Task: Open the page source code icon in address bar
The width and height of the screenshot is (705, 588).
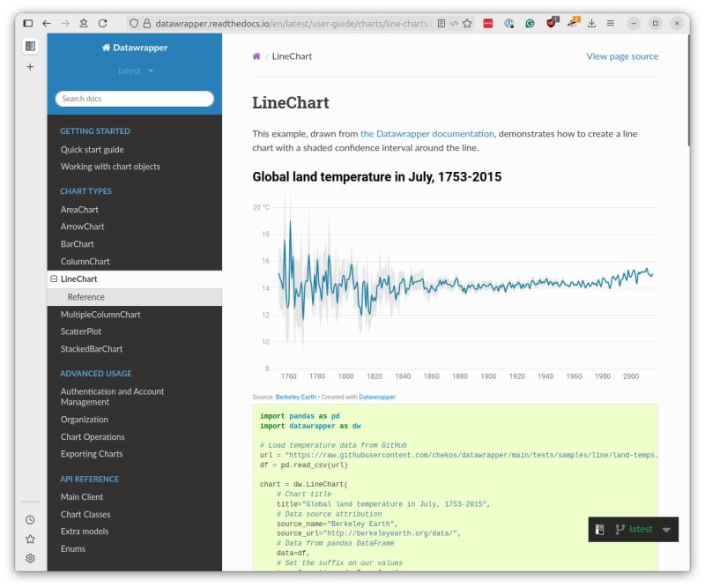Action: coord(454,24)
